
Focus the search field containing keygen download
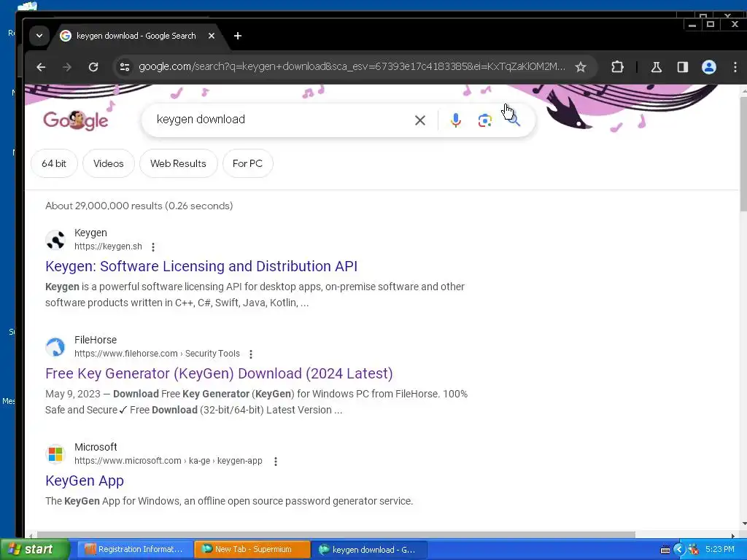281,120
